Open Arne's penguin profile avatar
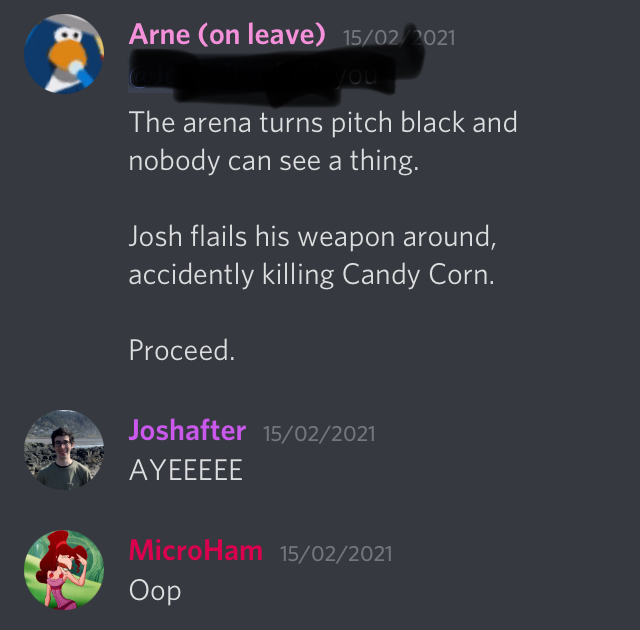 (64, 53)
